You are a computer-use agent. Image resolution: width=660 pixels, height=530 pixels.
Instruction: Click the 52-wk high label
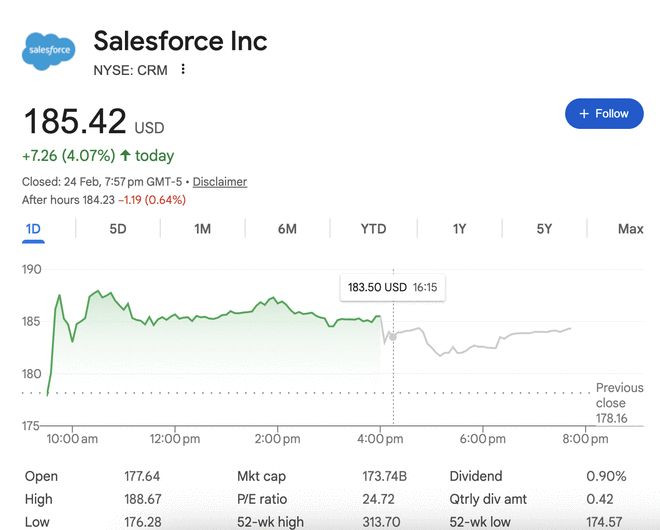270,520
